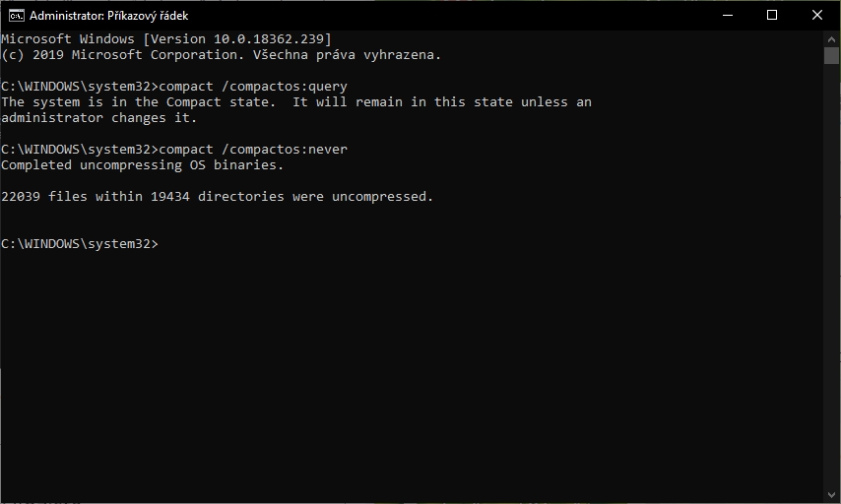Click the "Administrator: Příkazový řádek" title text
The image size is (841, 504).
coord(109,16)
